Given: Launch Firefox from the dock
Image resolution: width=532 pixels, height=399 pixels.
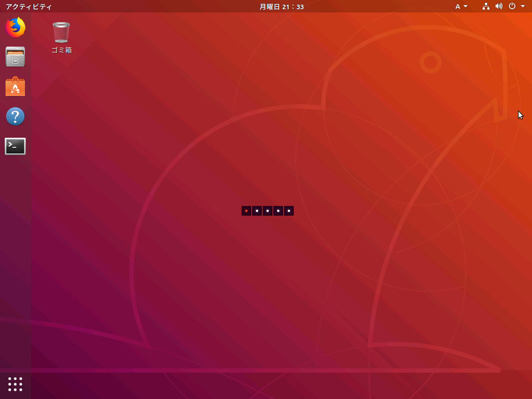Looking at the screenshot, I should [15, 27].
